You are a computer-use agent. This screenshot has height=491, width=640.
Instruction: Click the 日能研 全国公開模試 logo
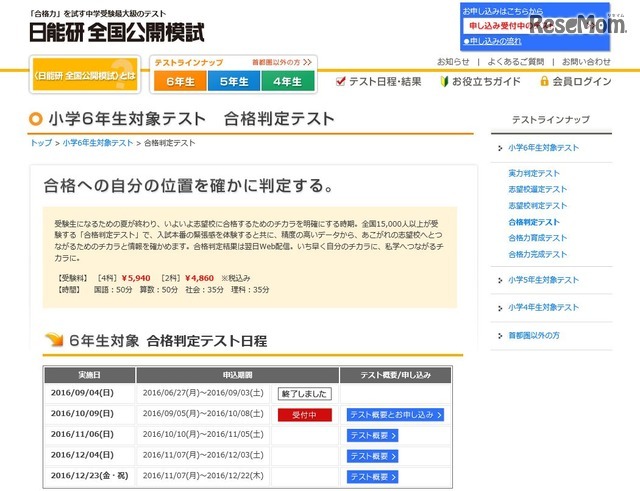(x=117, y=32)
